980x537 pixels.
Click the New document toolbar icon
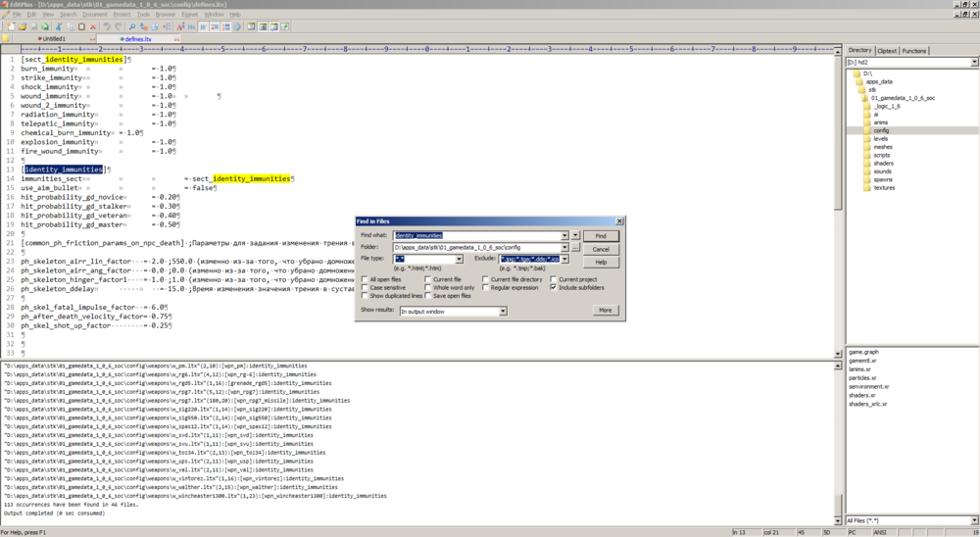(x=9, y=26)
